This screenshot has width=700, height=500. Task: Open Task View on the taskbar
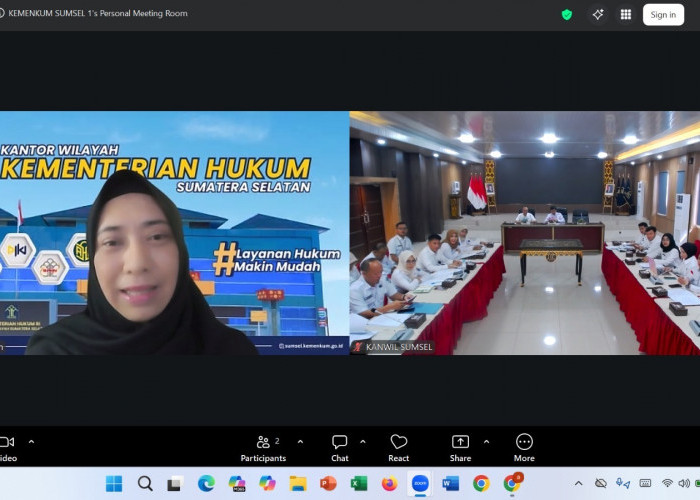point(175,483)
